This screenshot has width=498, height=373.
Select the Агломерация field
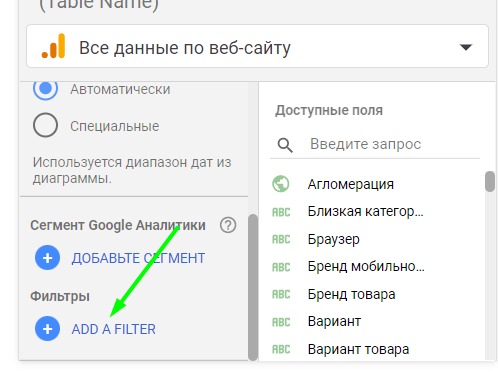351,184
